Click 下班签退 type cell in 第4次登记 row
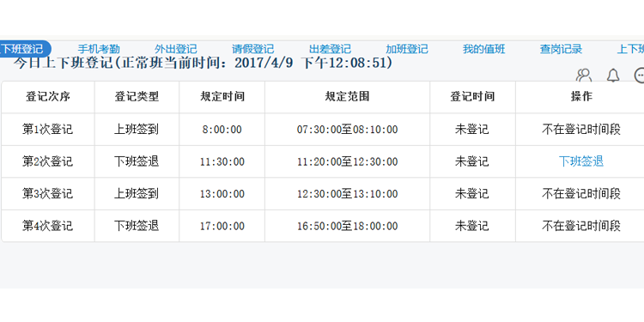The image size is (644, 322). pos(137,226)
